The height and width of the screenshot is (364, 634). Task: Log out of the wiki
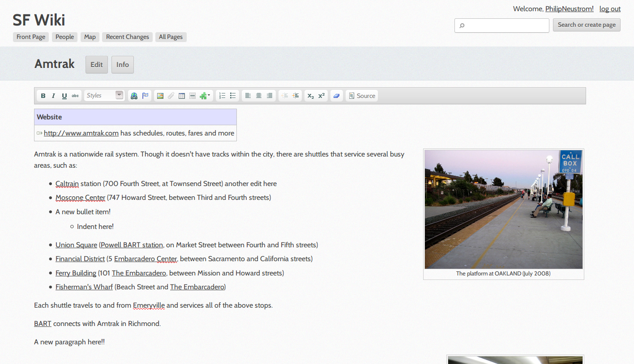(610, 9)
